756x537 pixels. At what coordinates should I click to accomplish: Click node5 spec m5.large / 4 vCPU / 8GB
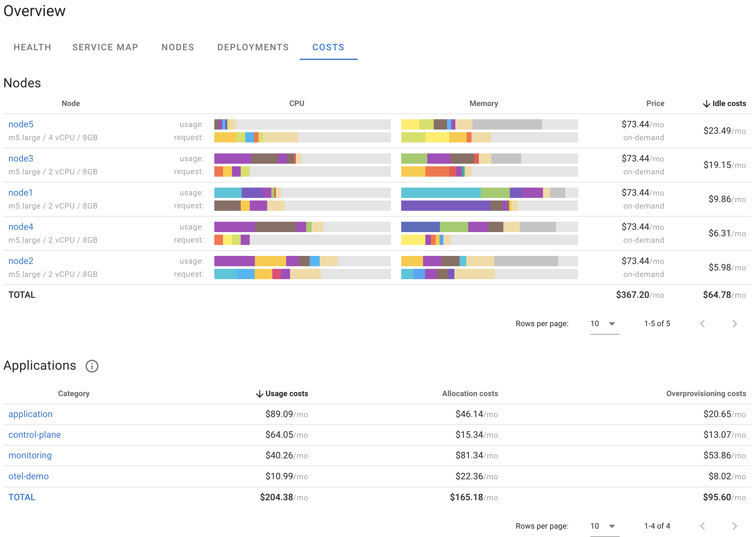[53, 138]
